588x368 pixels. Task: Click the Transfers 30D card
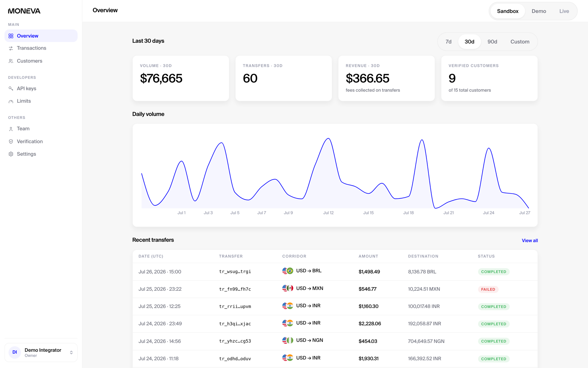tap(284, 78)
